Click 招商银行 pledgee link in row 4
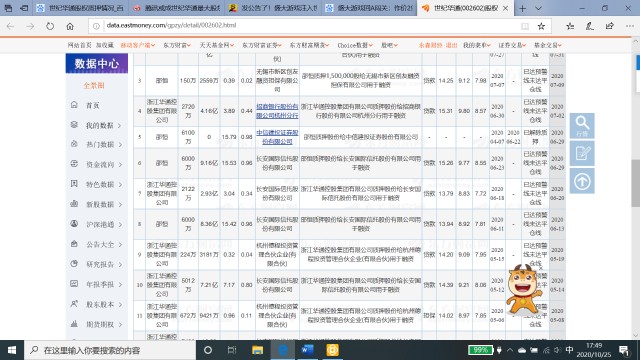640x360 pixels. click(x=277, y=111)
